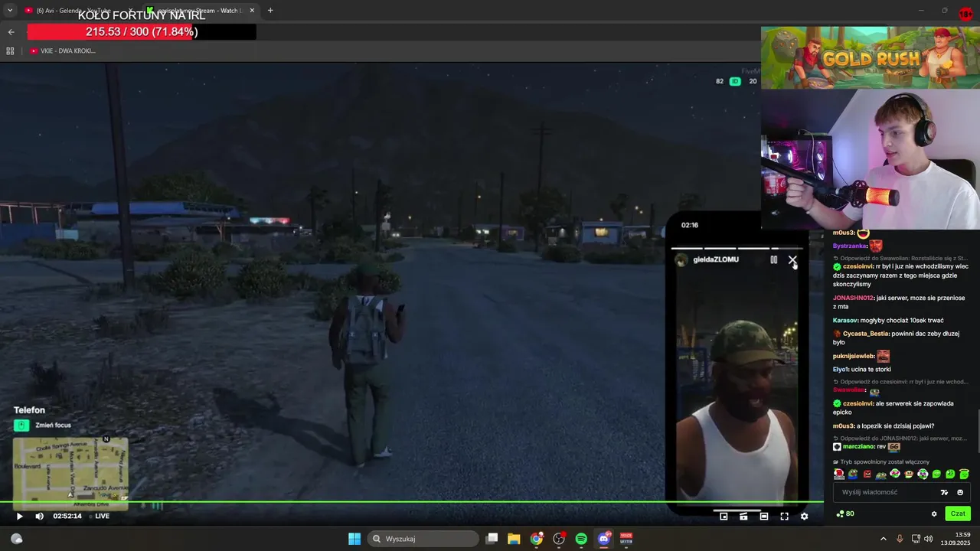Open Task View on the taskbar
The image size is (980, 551).
pos(492,539)
